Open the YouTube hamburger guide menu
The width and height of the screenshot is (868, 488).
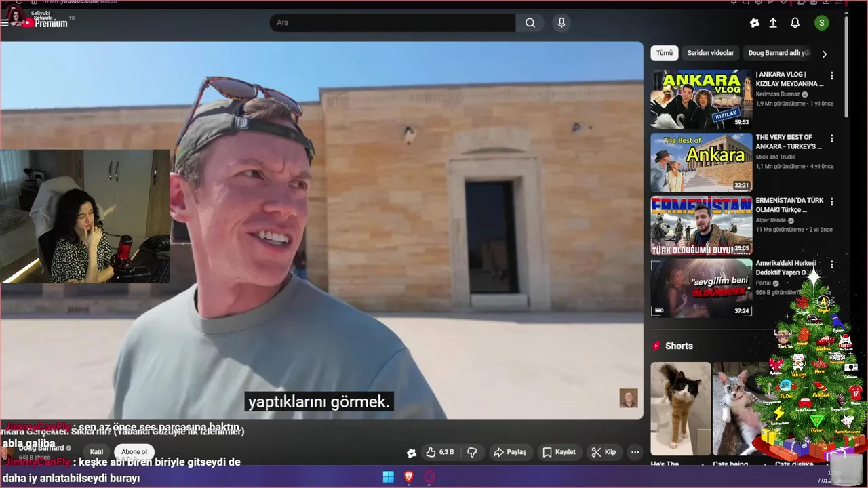(5, 22)
